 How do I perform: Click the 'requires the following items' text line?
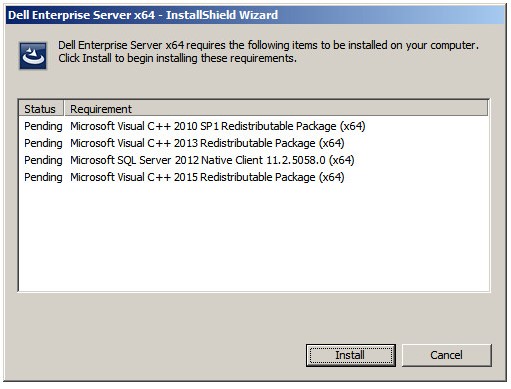[268, 45]
